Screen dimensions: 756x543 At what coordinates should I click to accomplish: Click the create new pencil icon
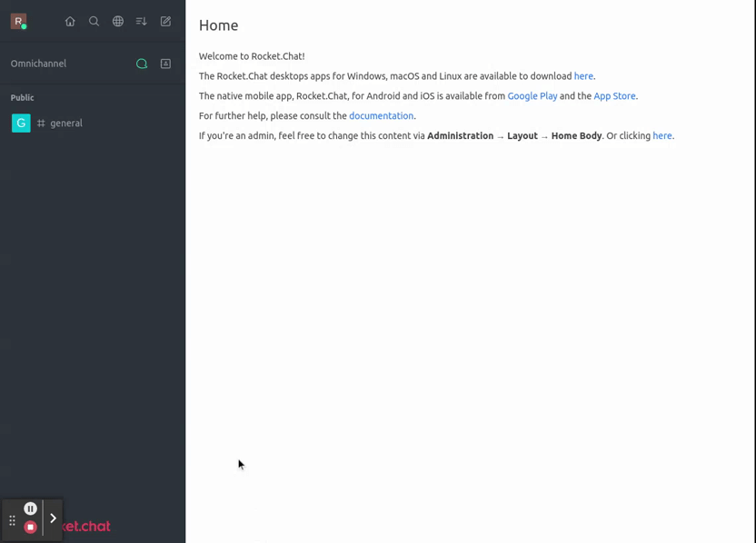165,21
